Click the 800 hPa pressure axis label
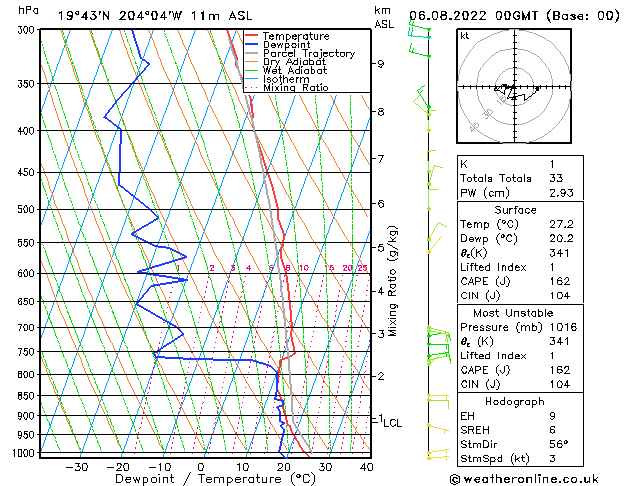This screenshot has width=629, height=486. (28, 375)
